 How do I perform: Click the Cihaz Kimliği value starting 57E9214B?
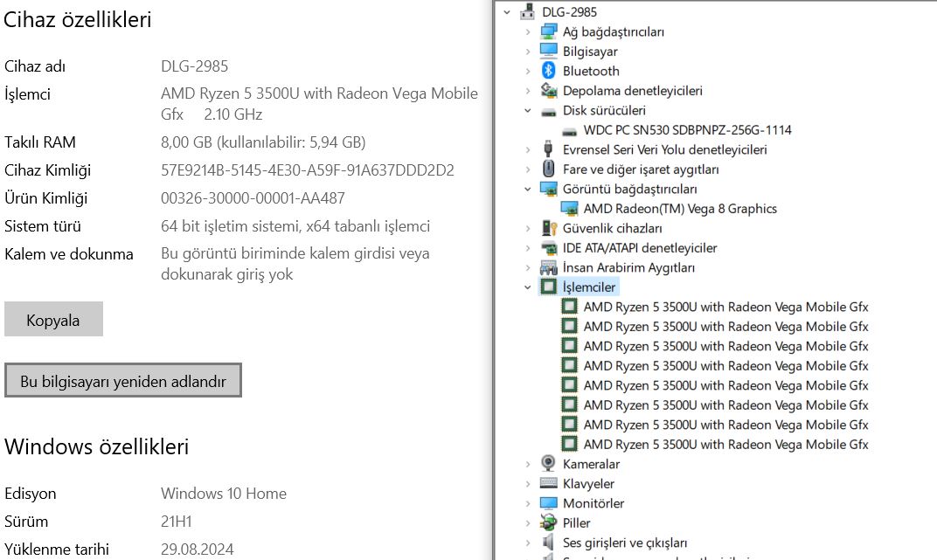click(x=307, y=170)
